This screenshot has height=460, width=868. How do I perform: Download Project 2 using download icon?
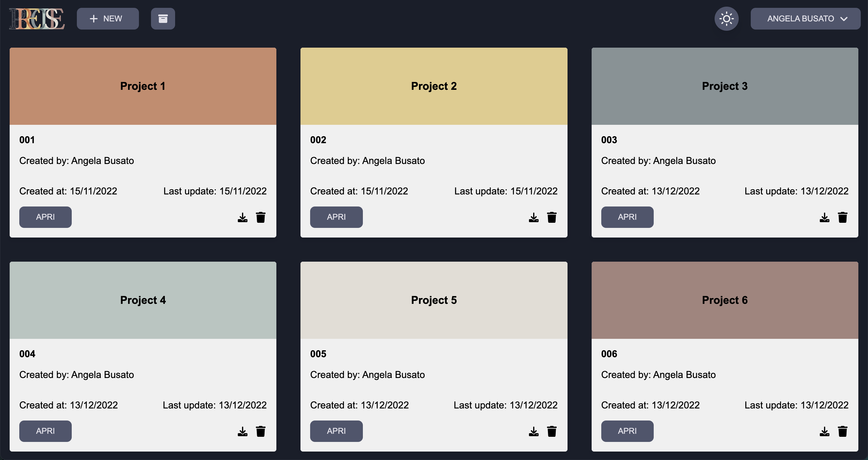click(533, 217)
